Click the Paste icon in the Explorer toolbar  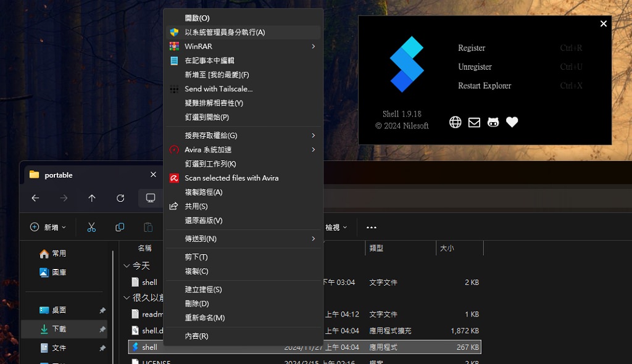pos(148,227)
